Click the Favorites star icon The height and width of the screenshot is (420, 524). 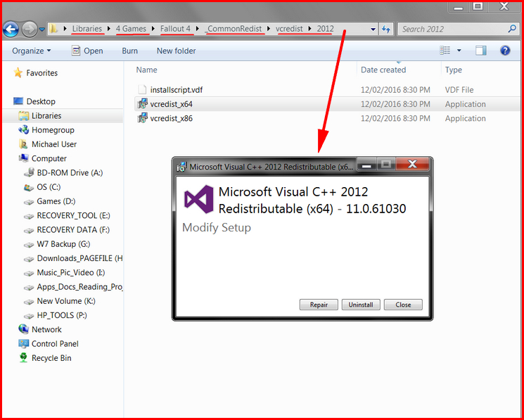tap(18, 72)
